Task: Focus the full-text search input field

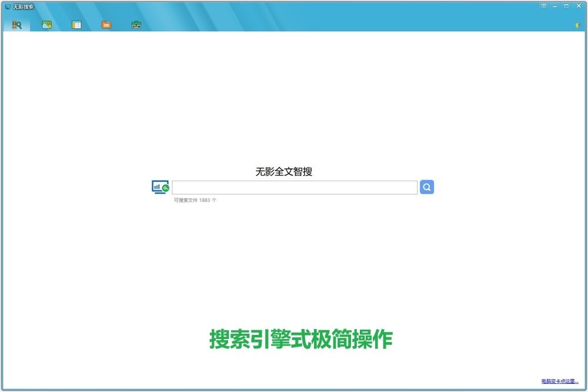Action: coord(294,188)
